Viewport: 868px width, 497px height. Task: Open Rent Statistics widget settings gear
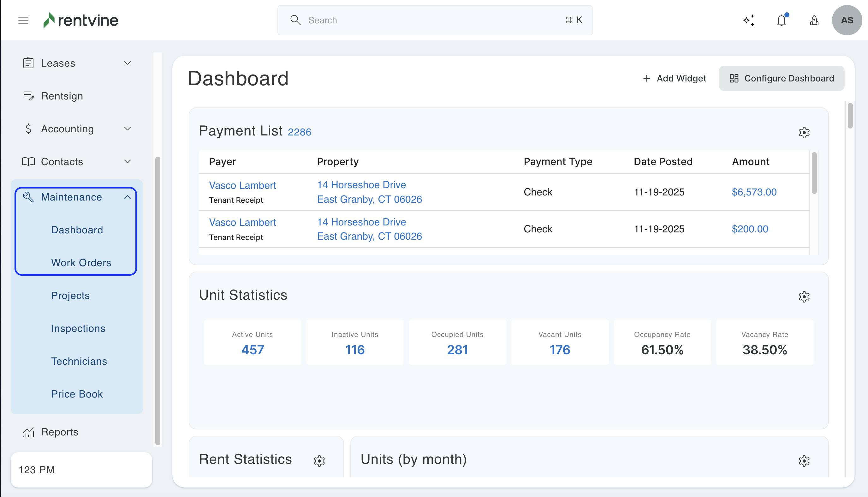[x=319, y=461]
